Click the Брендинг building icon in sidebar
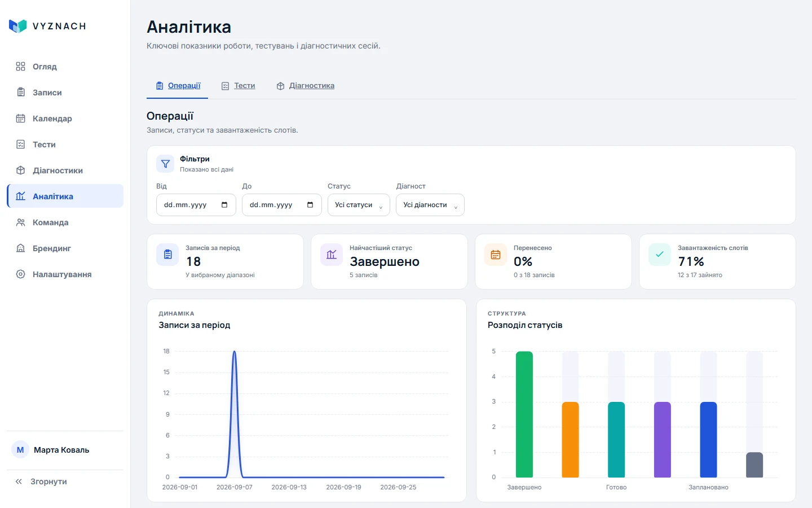 [x=21, y=248]
